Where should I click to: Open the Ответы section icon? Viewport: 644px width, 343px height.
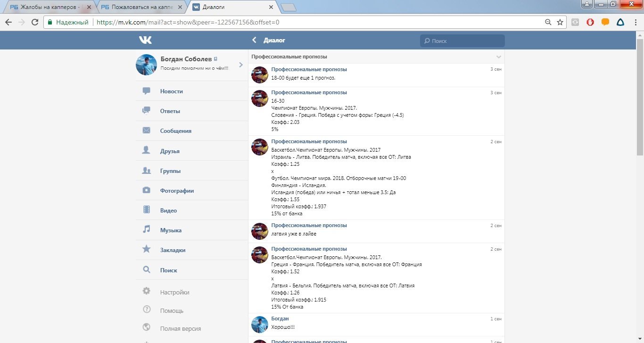pos(147,111)
